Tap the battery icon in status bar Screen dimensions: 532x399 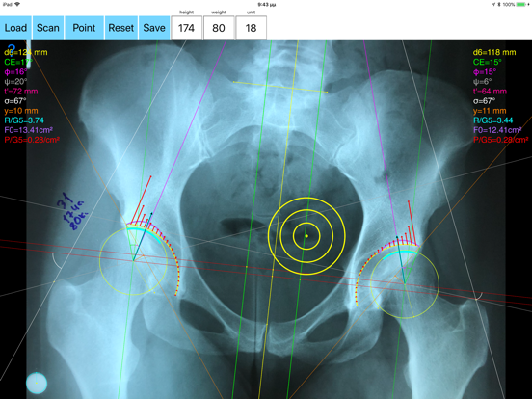(521, 5)
